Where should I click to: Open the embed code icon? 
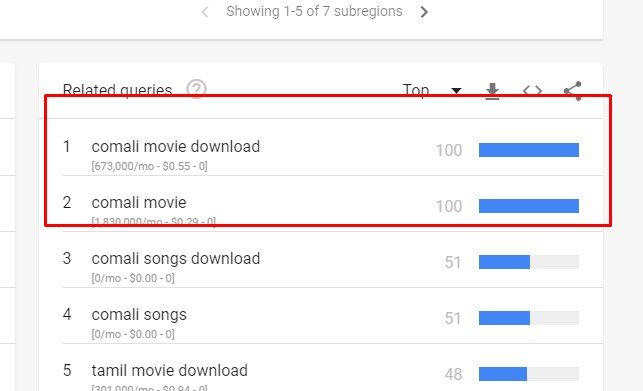(532, 90)
